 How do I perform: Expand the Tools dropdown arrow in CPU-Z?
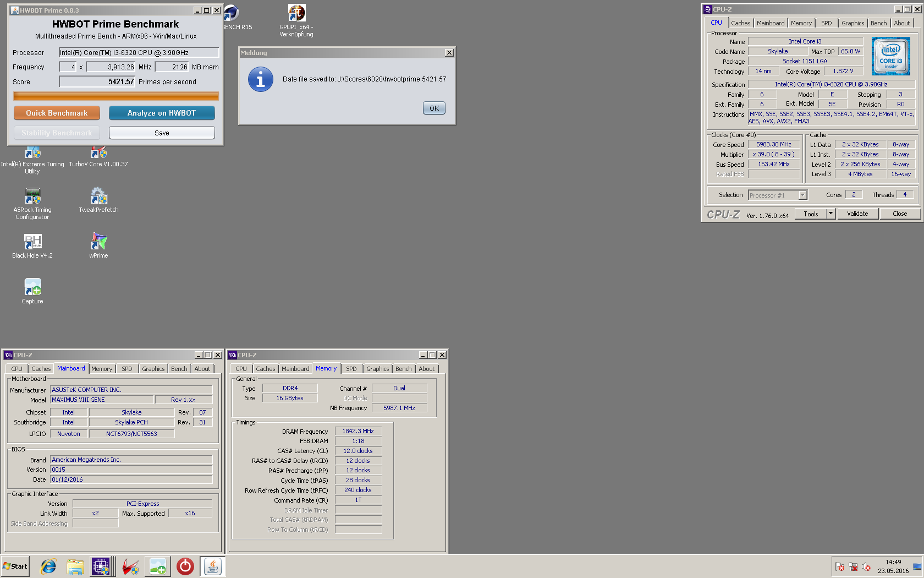[x=831, y=214]
